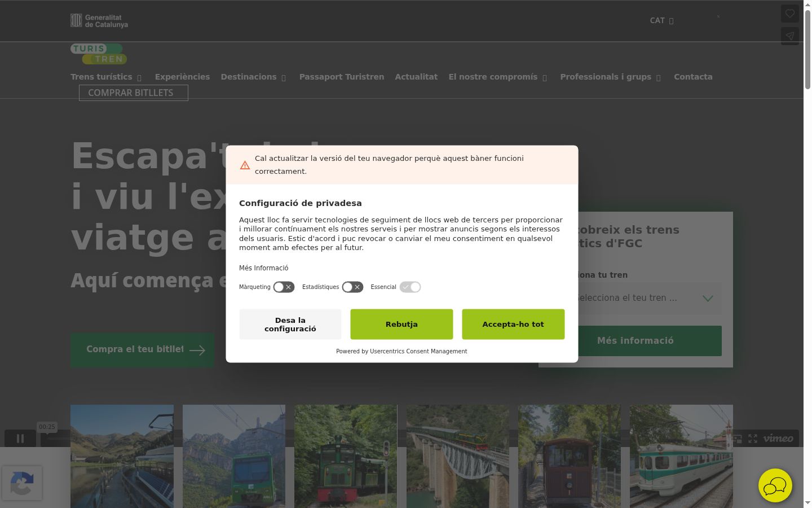Open the yellow chat bubble widget
The image size is (812, 508).
point(775,485)
